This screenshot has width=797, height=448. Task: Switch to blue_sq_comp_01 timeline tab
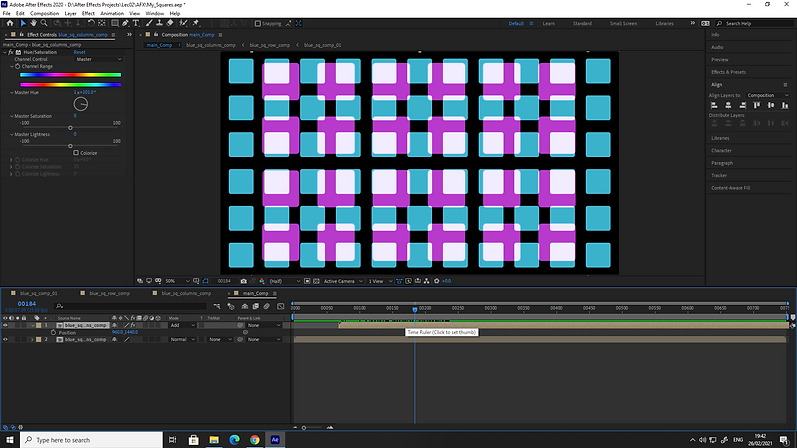[39, 293]
